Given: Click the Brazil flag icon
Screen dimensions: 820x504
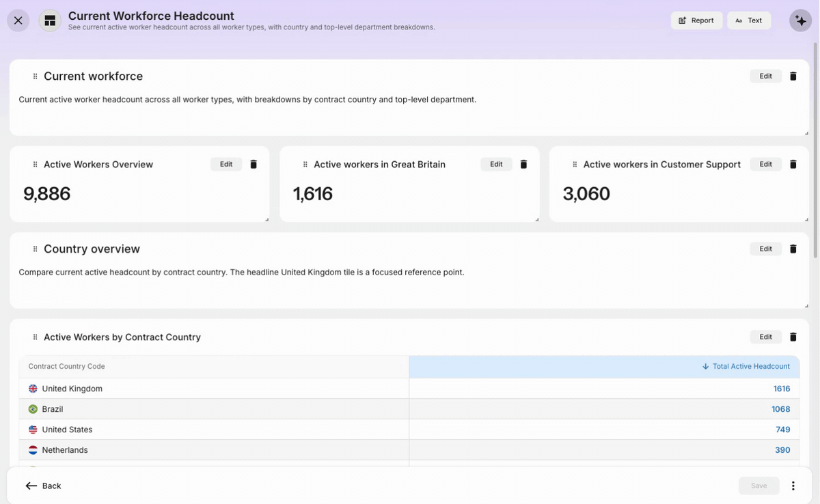Looking at the screenshot, I should [x=33, y=409].
